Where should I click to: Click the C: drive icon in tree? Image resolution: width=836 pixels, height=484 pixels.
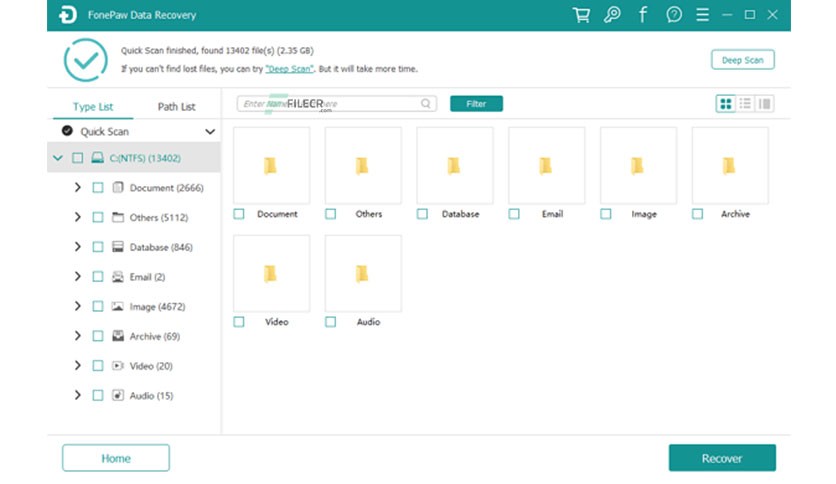[98, 158]
